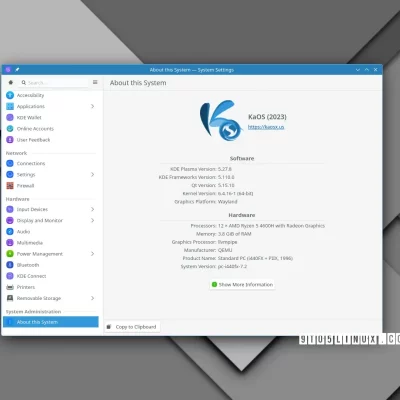Expand the Applications submenu arrow
The width and height of the screenshot is (400, 400).
point(92,106)
